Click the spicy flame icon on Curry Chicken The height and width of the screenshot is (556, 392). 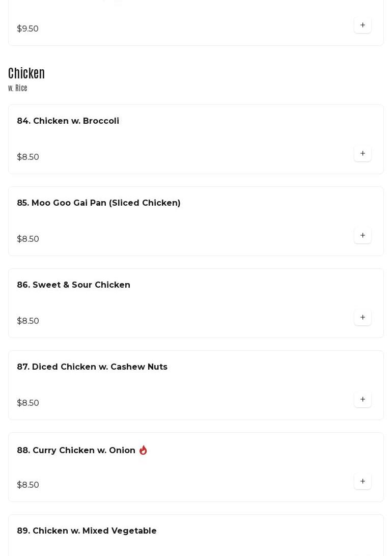coord(143,450)
